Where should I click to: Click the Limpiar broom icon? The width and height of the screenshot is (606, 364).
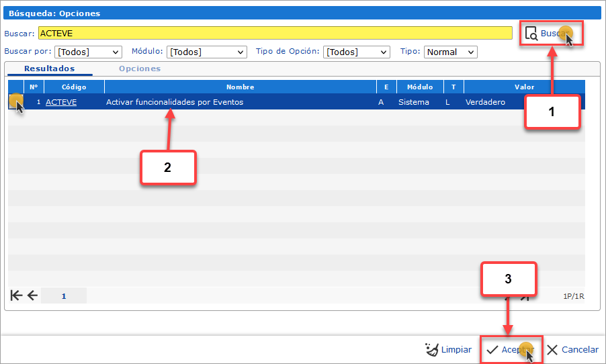(432, 349)
